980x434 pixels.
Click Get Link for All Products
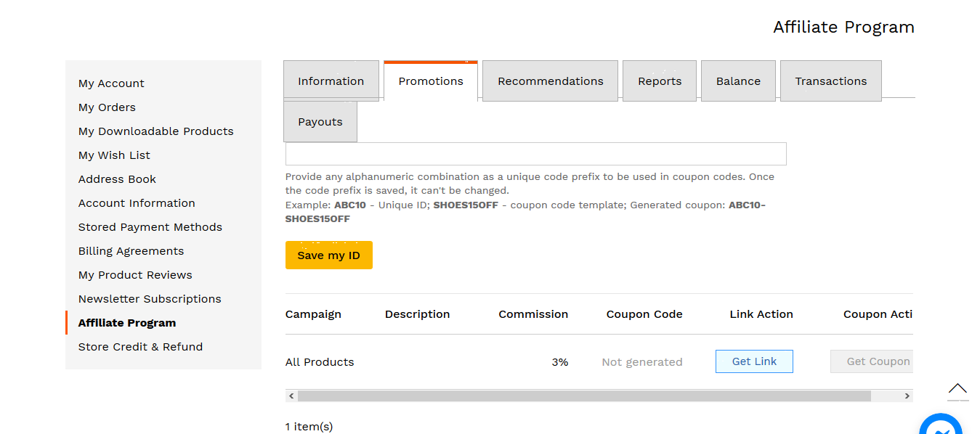point(754,361)
